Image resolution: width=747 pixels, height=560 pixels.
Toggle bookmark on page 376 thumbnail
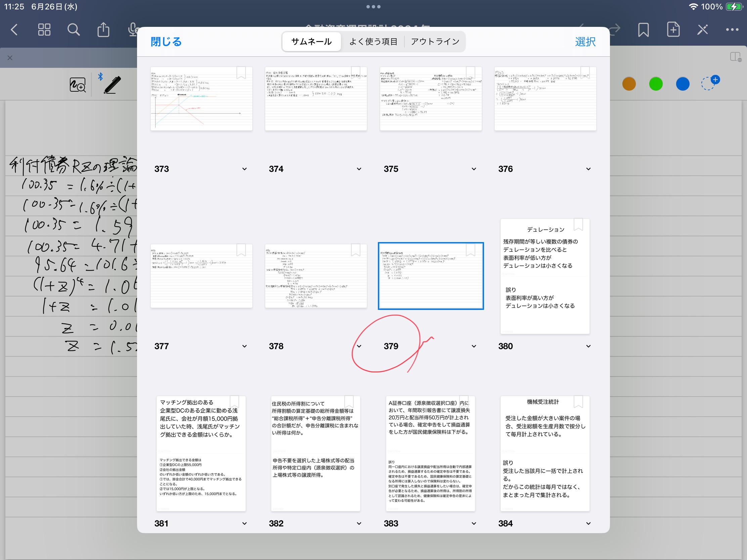tap(585, 73)
